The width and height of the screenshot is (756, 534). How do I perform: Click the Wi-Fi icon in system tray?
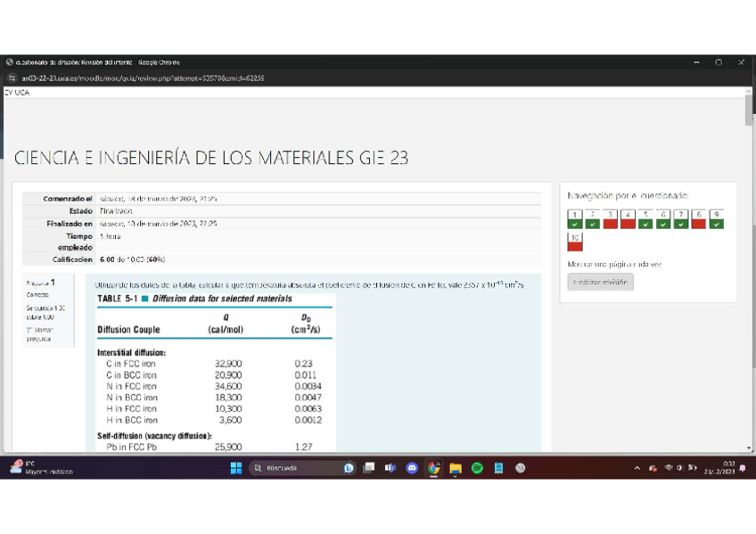[x=669, y=468]
